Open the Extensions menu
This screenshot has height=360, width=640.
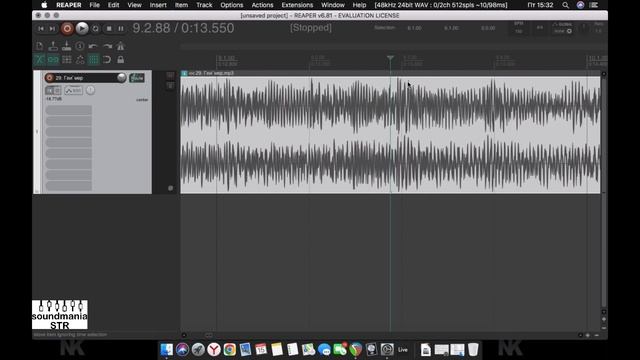coord(297,5)
